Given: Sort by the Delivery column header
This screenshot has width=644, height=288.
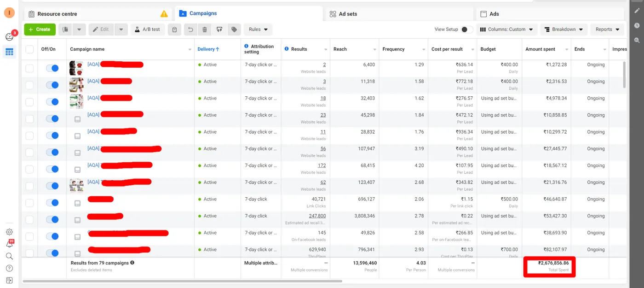Looking at the screenshot, I should coord(208,49).
